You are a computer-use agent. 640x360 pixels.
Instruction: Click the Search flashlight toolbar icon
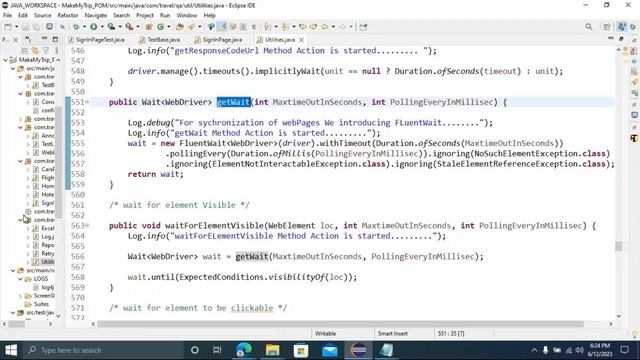(x=191, y=27)
